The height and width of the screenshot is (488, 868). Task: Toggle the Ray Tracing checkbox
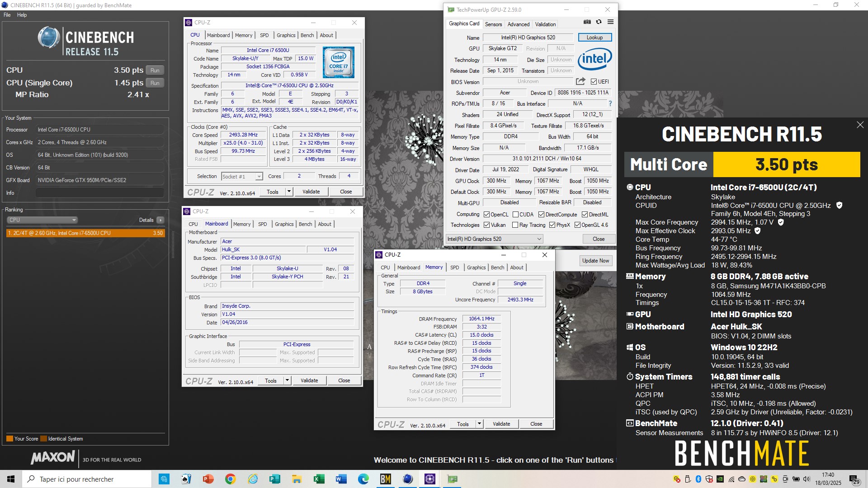pyautogui.click(x=515, y=225)
